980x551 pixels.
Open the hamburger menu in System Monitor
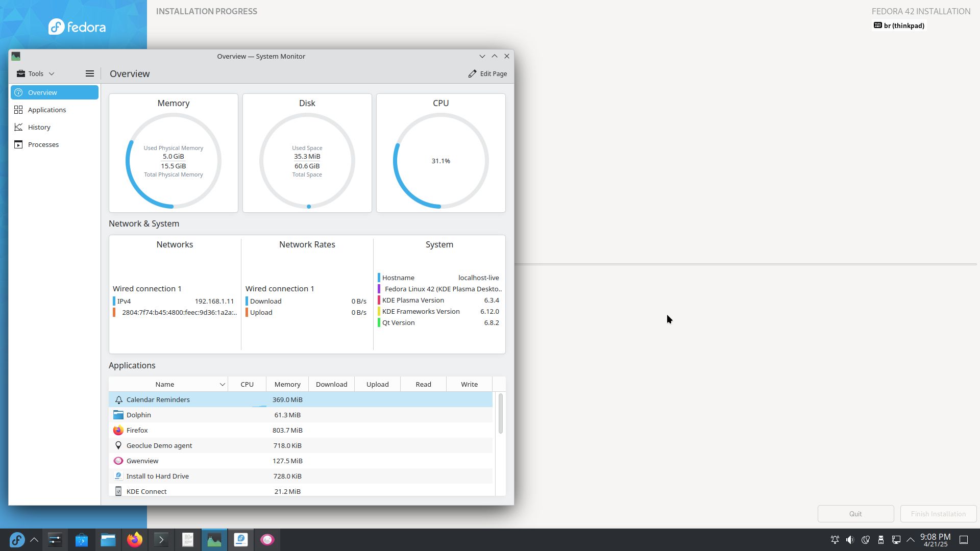pos(90,73)
